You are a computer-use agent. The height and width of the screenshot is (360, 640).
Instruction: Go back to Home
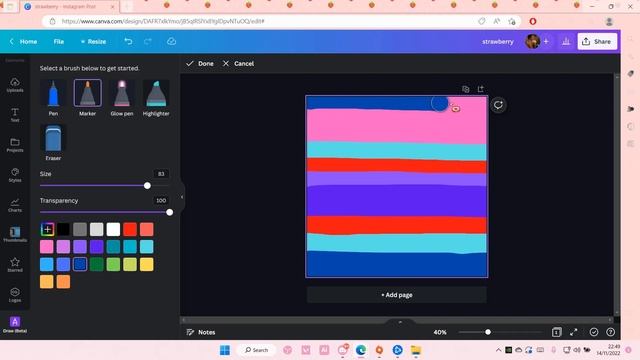click(x=23, y=41)
